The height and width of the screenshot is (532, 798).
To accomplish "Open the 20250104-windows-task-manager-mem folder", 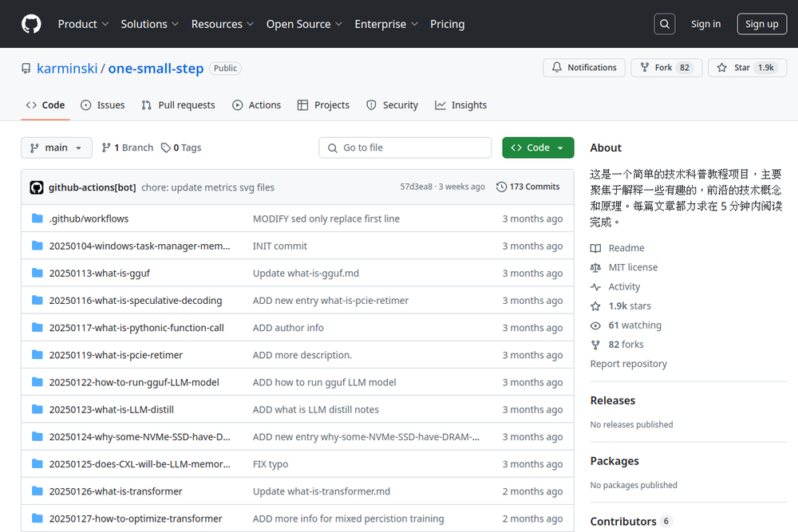I will [140, 246].
